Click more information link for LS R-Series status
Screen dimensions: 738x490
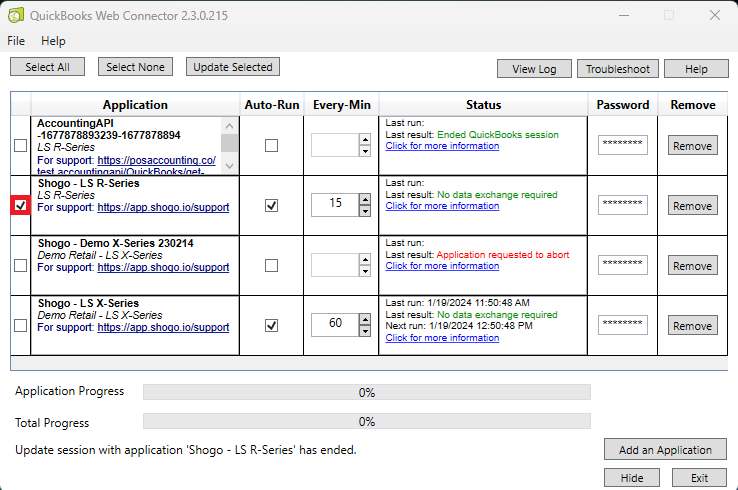point(442,206)
